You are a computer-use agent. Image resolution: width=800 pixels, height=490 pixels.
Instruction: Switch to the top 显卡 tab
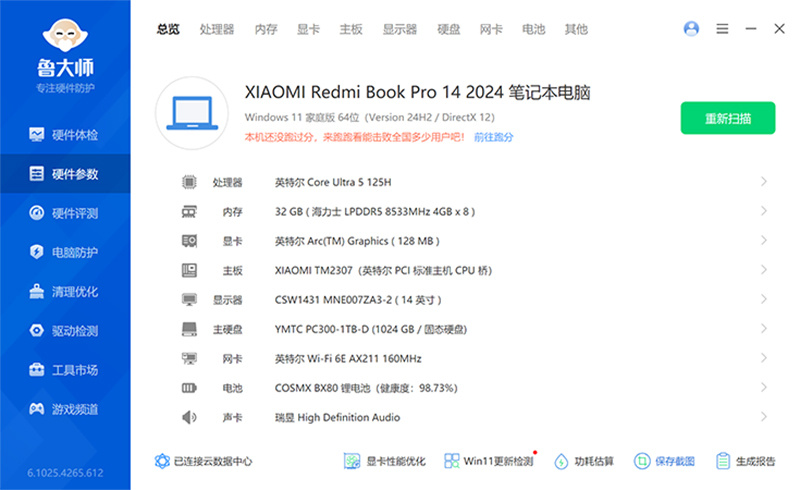[x=308, y=29]
